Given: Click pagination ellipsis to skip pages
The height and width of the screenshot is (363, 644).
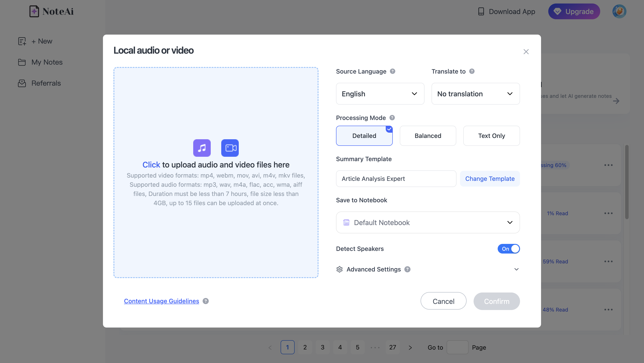Looking at the screenshot, I should (375, 347).
